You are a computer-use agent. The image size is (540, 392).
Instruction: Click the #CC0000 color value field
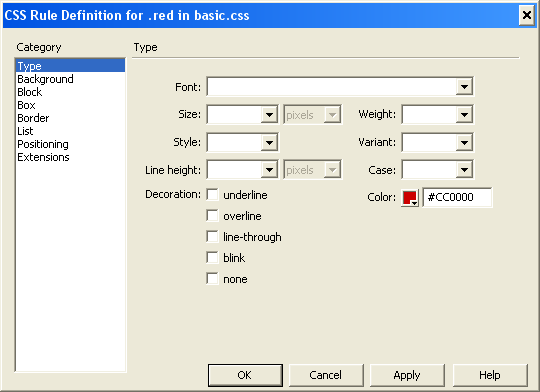pyautogui.click(x=457, y=197)
